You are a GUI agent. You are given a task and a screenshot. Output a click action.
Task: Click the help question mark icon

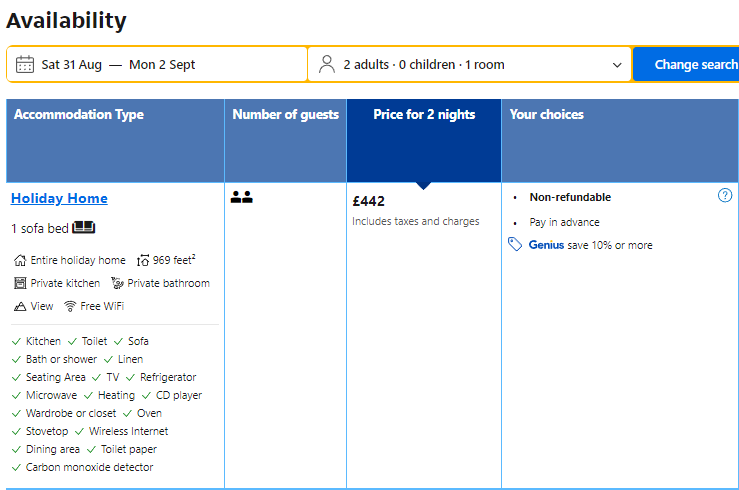725,196
